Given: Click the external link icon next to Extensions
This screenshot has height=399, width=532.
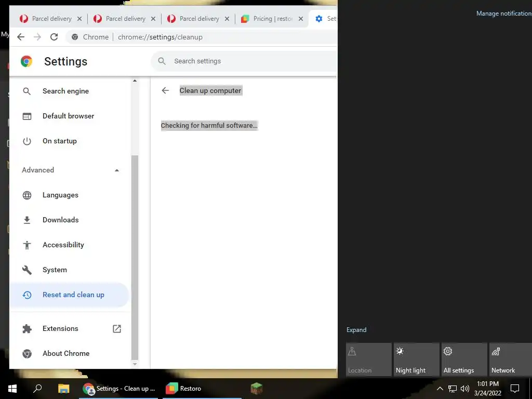Looking at the screenshot, I should click(117, 328).
